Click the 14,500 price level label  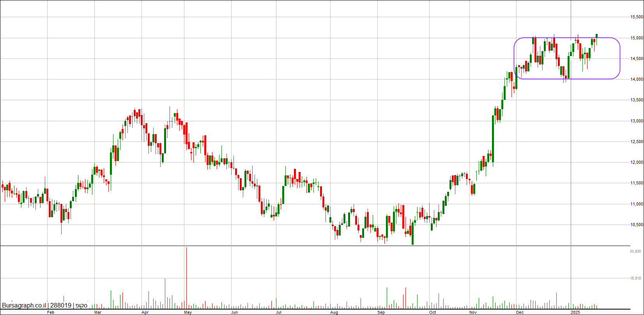click(637, 59)
